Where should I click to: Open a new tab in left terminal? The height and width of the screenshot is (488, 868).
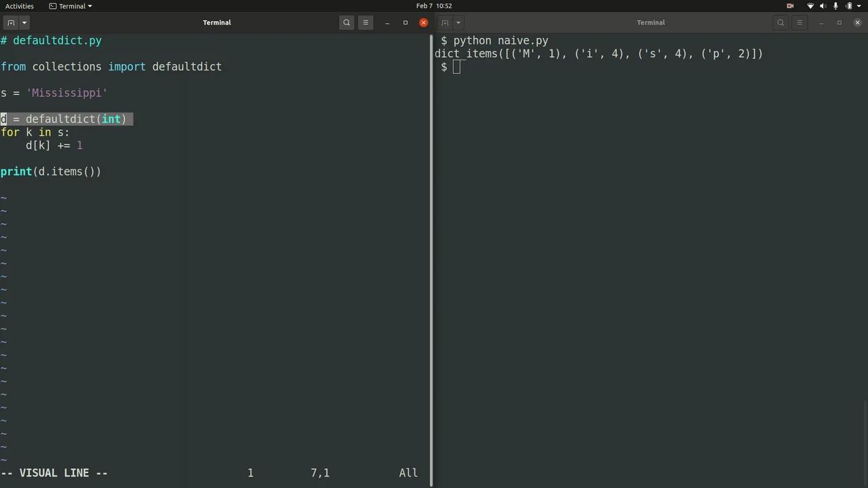click(x=11, y=22)
